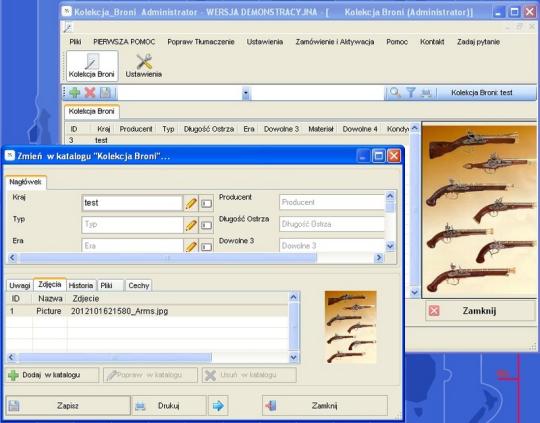Click main grid scroll down arrow
The height and width of the screenshot is (423, 540).
click(415, 292)
